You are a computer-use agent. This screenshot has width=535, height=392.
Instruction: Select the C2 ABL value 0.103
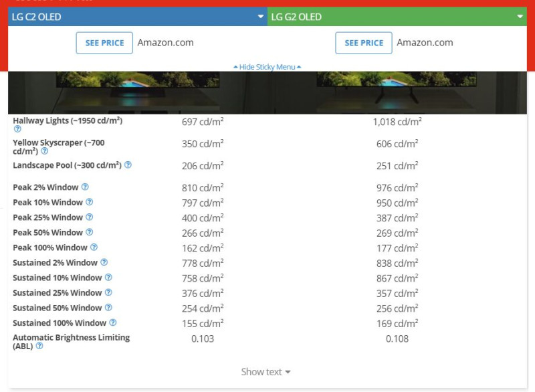coord(203,338)
